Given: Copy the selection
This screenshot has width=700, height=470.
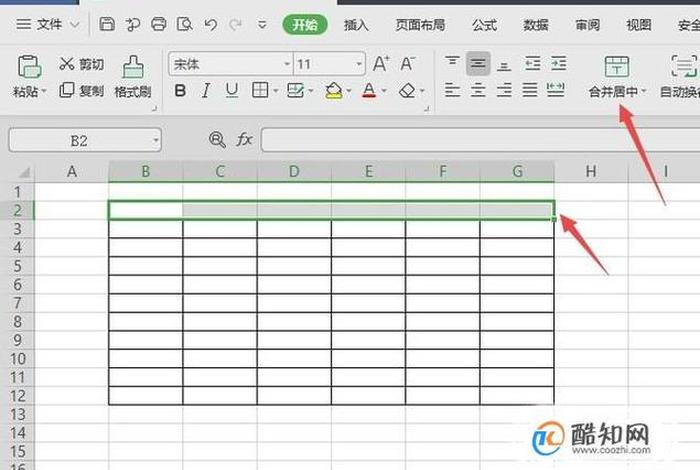Looking at the screenshot, I should (x=67, y=90).
